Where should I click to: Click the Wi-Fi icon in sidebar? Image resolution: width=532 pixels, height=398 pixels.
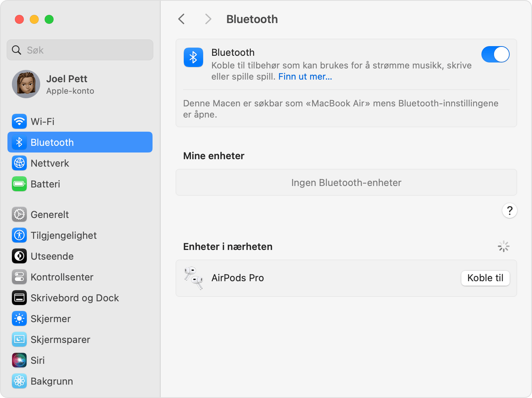(x=19, y=121)
